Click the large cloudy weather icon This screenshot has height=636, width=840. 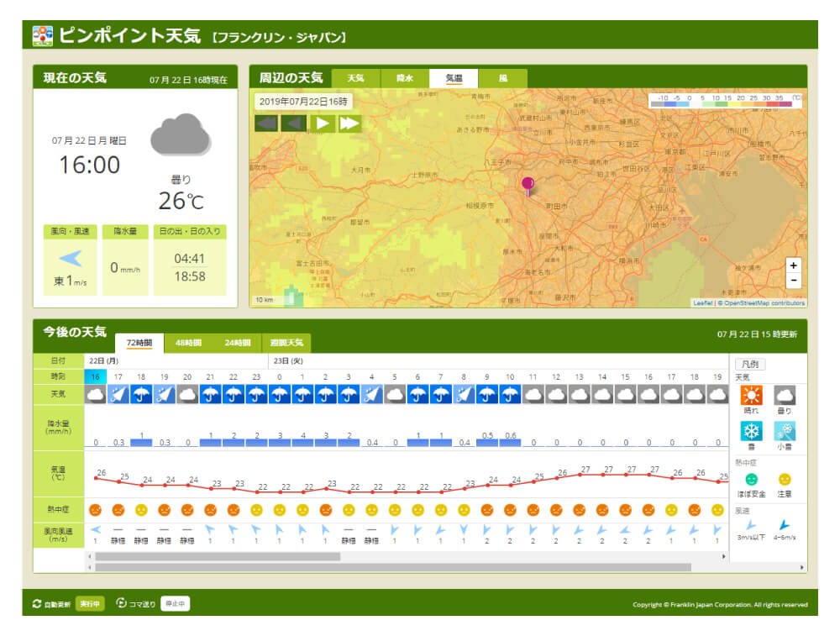tap(180, 136)
